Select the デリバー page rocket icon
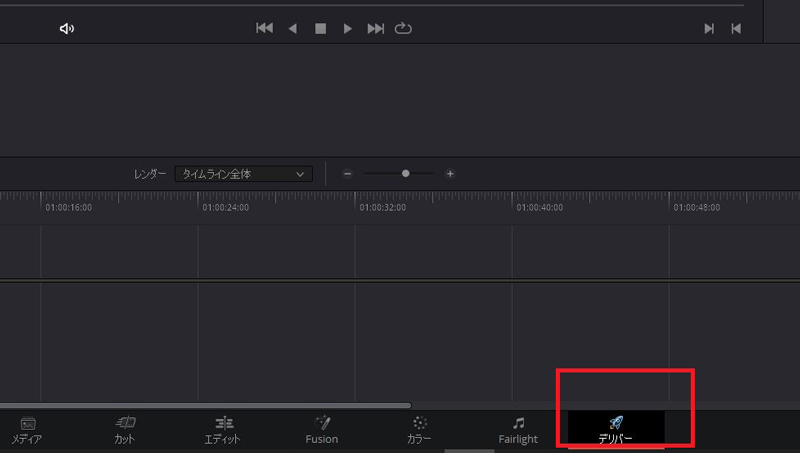Viewport: 800px width, 453px height. [x=616, y=423]
